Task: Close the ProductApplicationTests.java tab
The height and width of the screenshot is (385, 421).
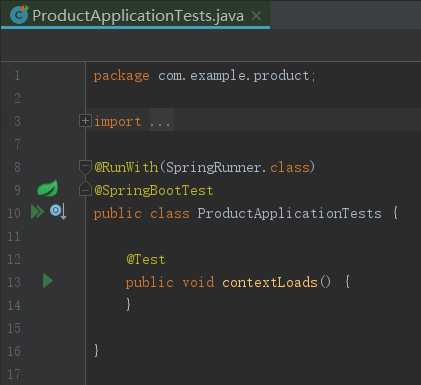Action: (x=256, y=15)
